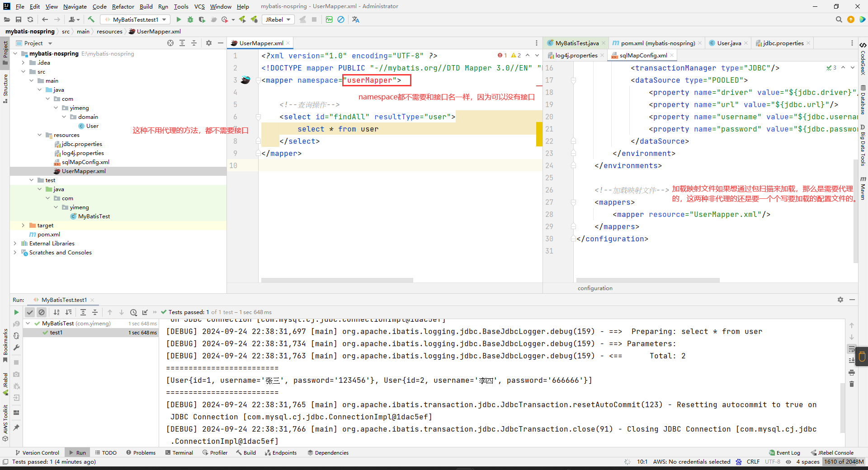Open the Navigate menu

(75, 6)
